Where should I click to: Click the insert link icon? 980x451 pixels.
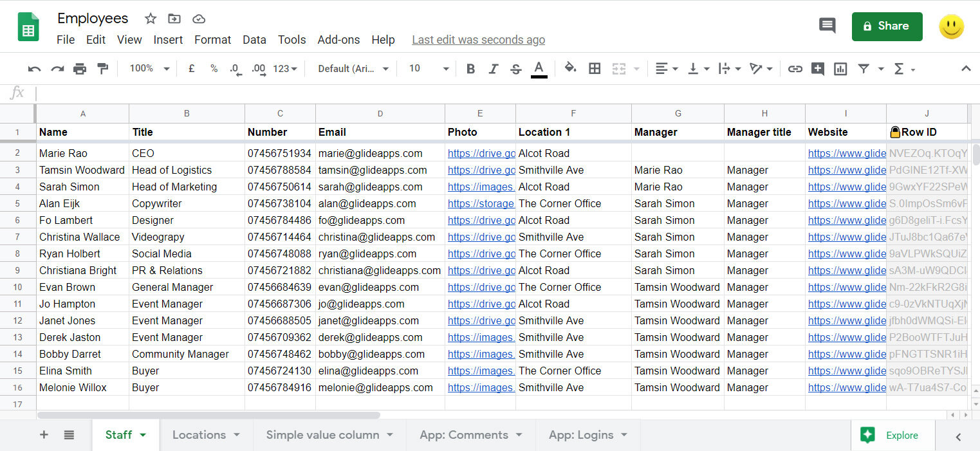click(795, 69)
